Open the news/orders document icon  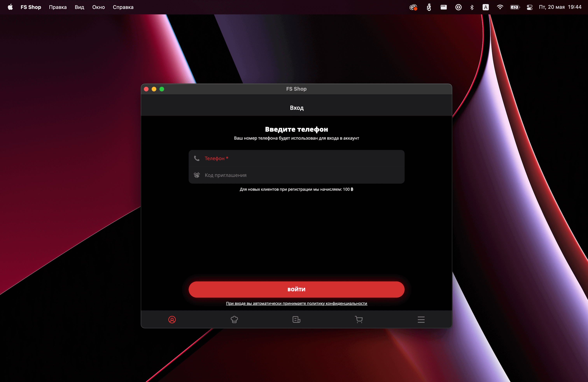296,320
